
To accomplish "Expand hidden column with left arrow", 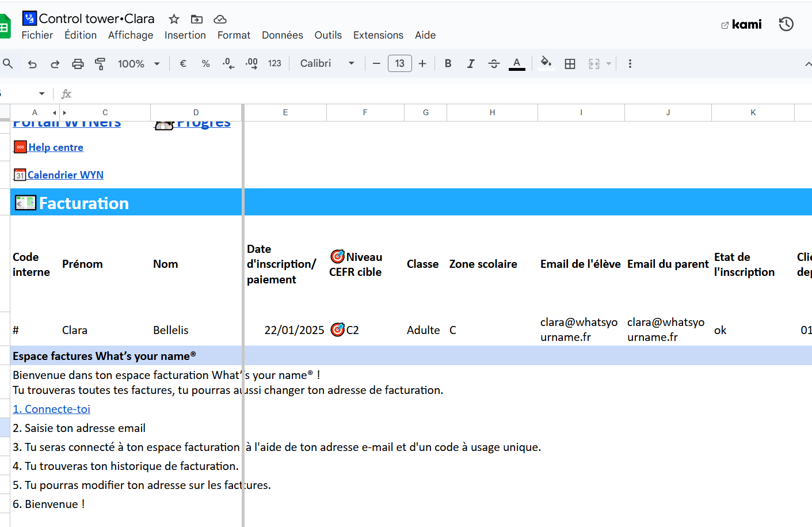I will (55, 113).
